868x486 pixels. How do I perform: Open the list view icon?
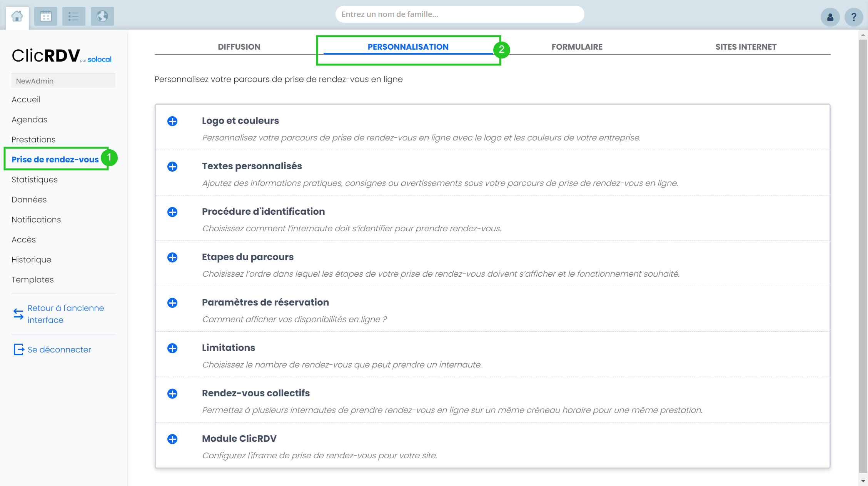[73, 17]
